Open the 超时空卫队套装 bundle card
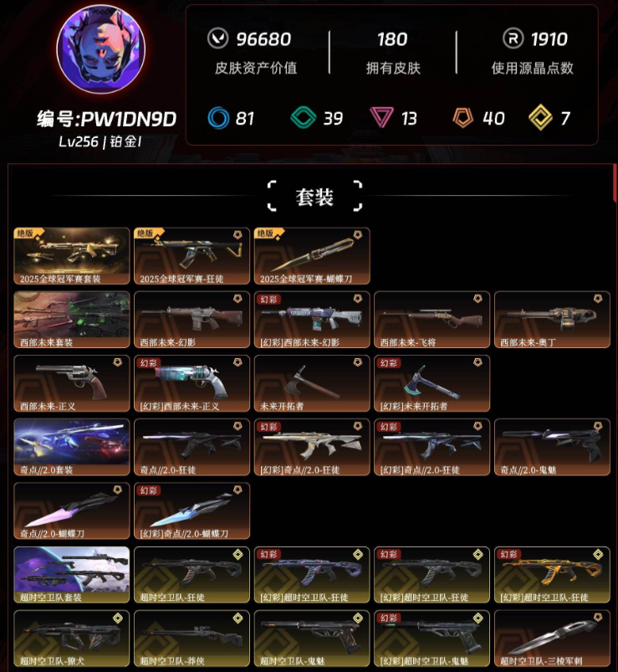This screenshot has height=672, width=618. click(x=72, y=575)
